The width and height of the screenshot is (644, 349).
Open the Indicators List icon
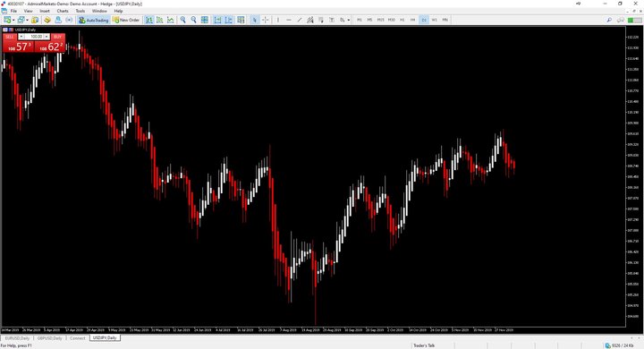pos(241,20)
